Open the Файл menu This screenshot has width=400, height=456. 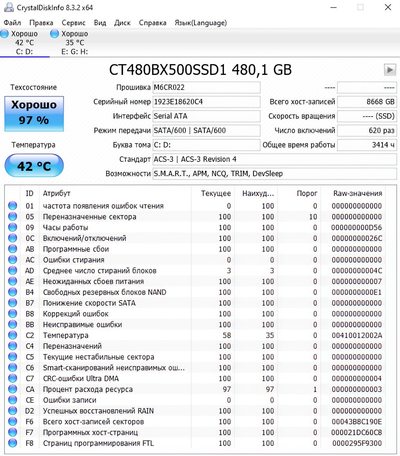[12, 23]
